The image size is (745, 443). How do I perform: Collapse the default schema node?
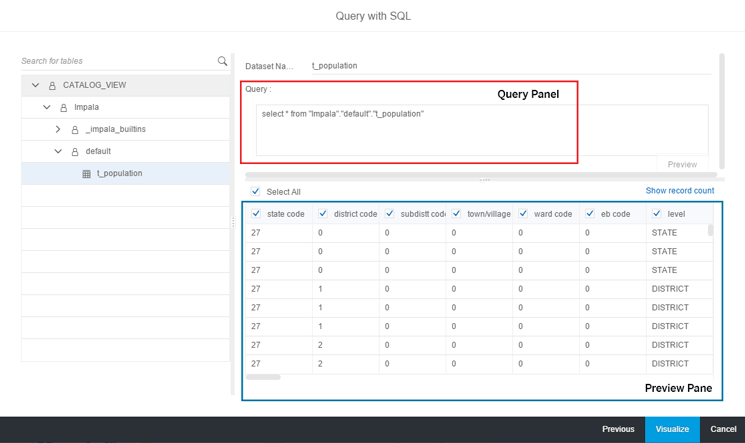point(58,152)
